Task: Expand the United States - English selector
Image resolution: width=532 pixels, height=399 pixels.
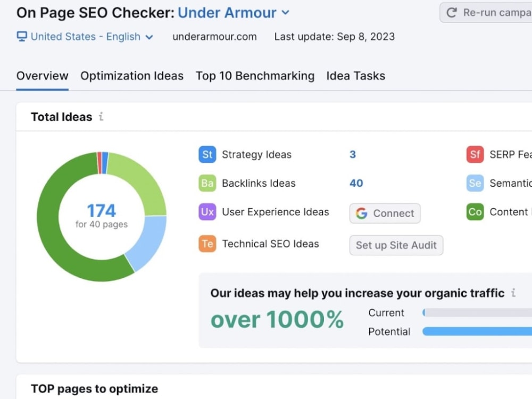Action: click(x=85, y=37)
